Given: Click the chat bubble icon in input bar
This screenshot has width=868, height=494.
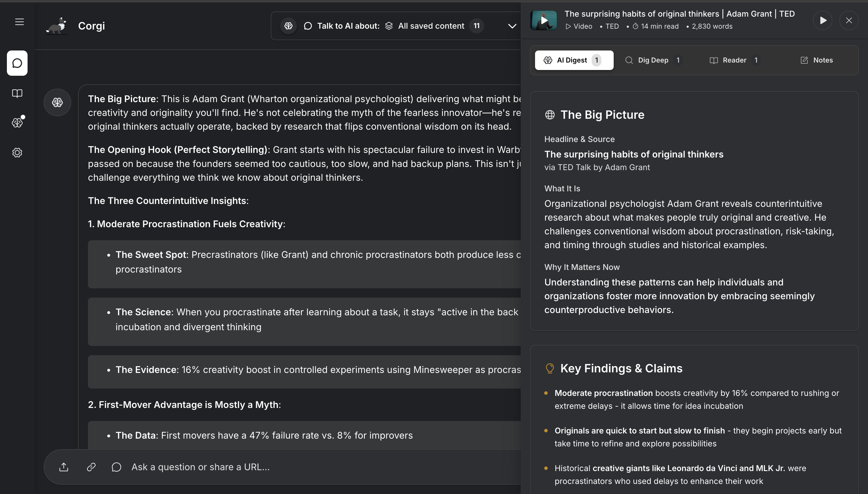Looking at the screenshot, I should click(x=117, y=467).
